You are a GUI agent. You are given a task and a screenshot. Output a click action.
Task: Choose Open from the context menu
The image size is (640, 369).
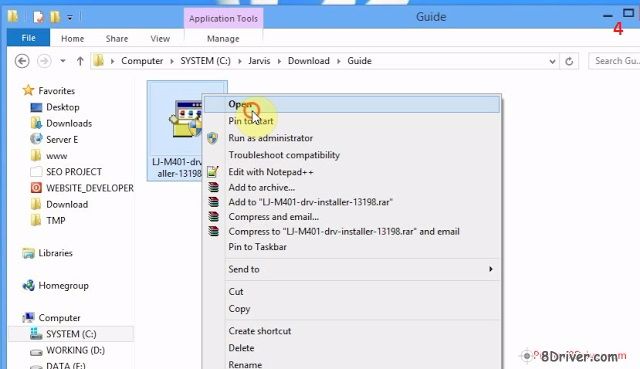(x=351, y=104)
